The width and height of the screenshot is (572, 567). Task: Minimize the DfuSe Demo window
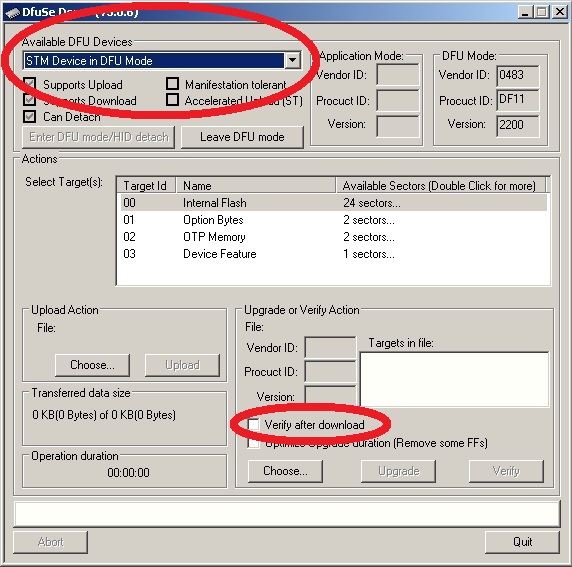(x=525, y=12)
